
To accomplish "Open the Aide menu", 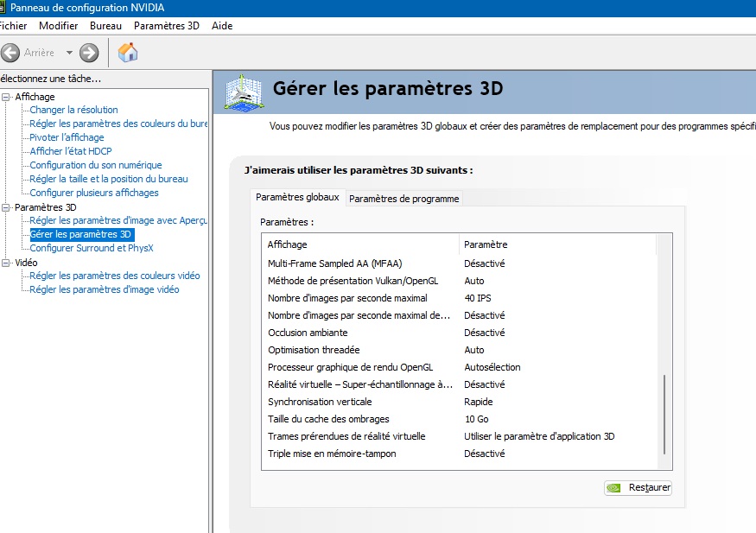I will (222, 26).
